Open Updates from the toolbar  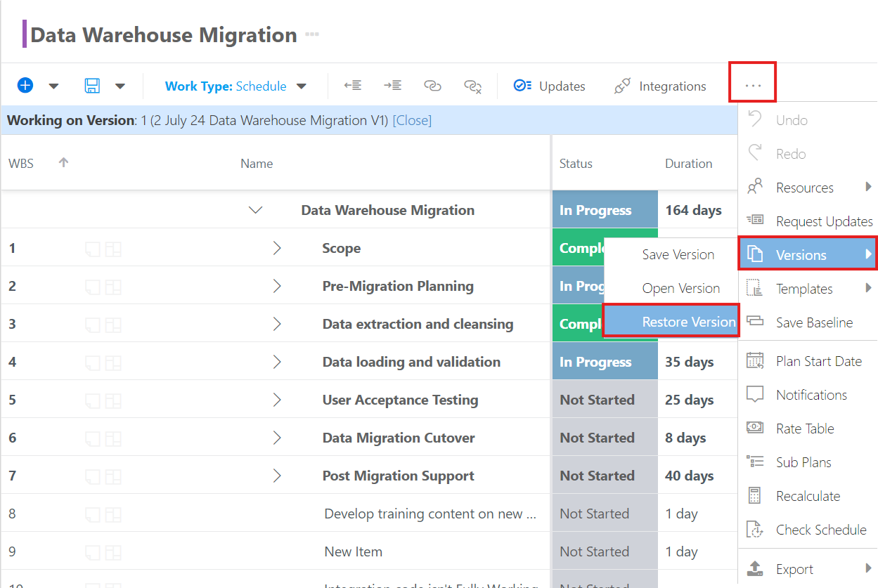coord(552,85)
